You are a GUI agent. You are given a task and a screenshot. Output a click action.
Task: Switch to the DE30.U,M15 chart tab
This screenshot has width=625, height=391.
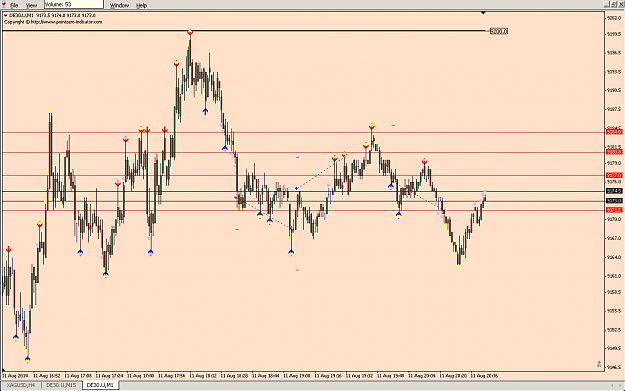(x=61, y=385)
